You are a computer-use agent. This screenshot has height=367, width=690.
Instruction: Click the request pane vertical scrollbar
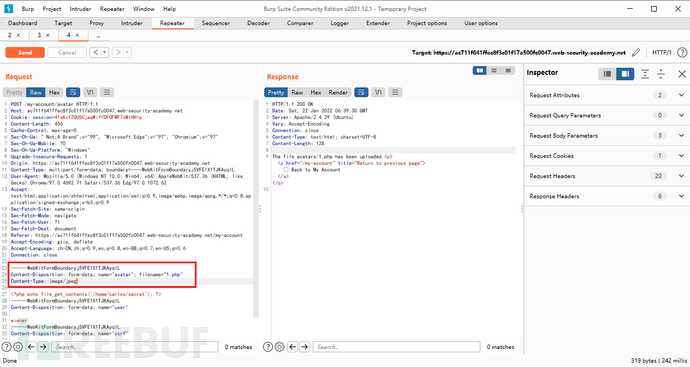[x=256, y=208]
